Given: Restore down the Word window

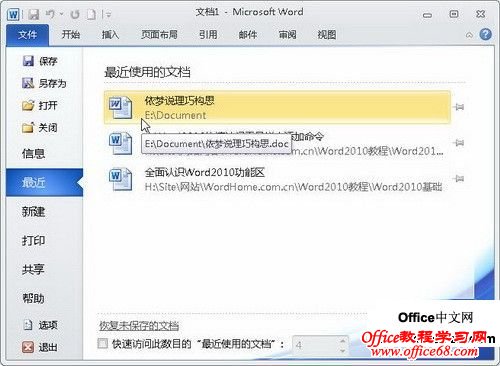Looking at the screenshot, I should pos(454,14).
